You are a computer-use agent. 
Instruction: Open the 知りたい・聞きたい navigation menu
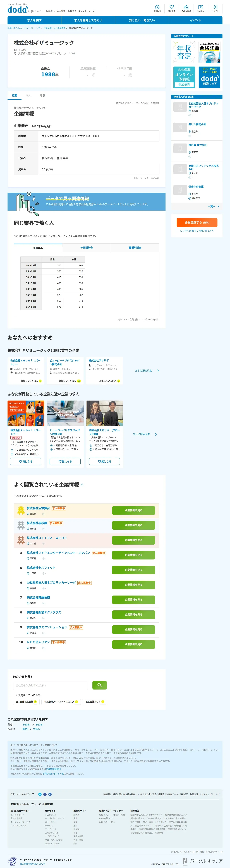(142, 20)
